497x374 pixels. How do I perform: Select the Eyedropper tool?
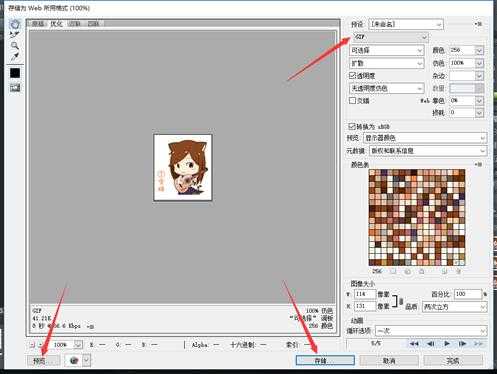click(x=14, y=56)
